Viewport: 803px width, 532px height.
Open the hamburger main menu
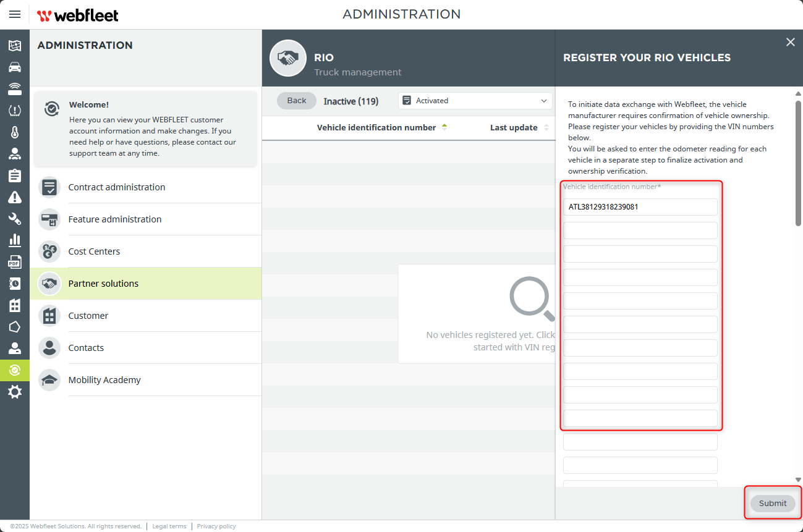(x=15, y=14)
